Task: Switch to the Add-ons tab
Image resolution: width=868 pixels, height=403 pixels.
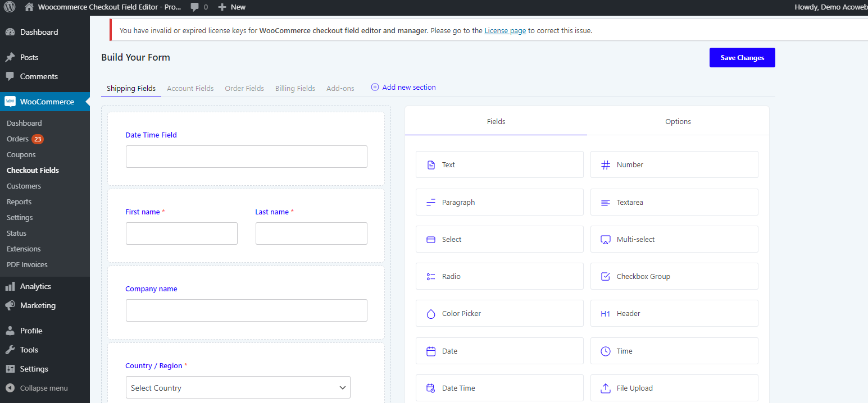Action: pyautogui.click(x=340, y=89)
